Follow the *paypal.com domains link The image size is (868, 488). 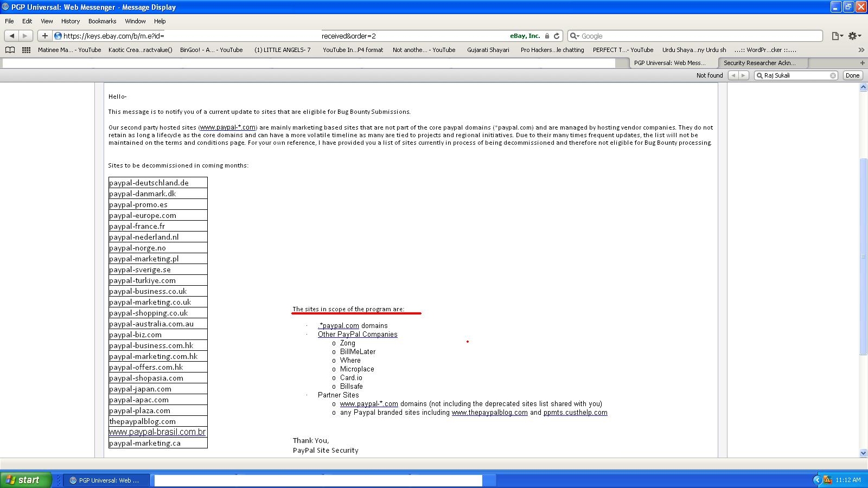[x=339, y=326]
